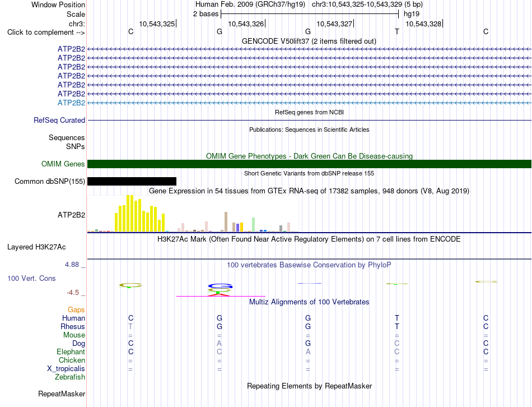Click the 4.88 PhyloP upper scale value
The width and height of the screenshot is (532, 407).
tap(72, 264)
